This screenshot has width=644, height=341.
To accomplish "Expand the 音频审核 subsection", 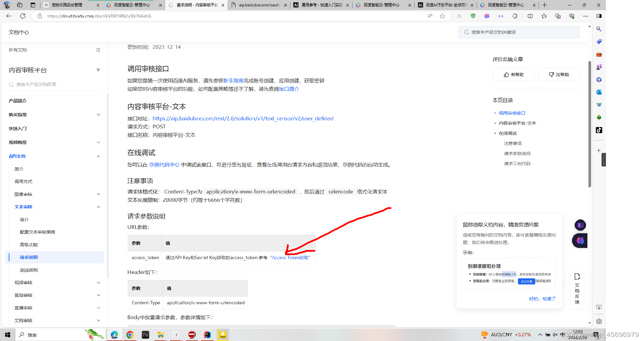I will click(98, 295).
